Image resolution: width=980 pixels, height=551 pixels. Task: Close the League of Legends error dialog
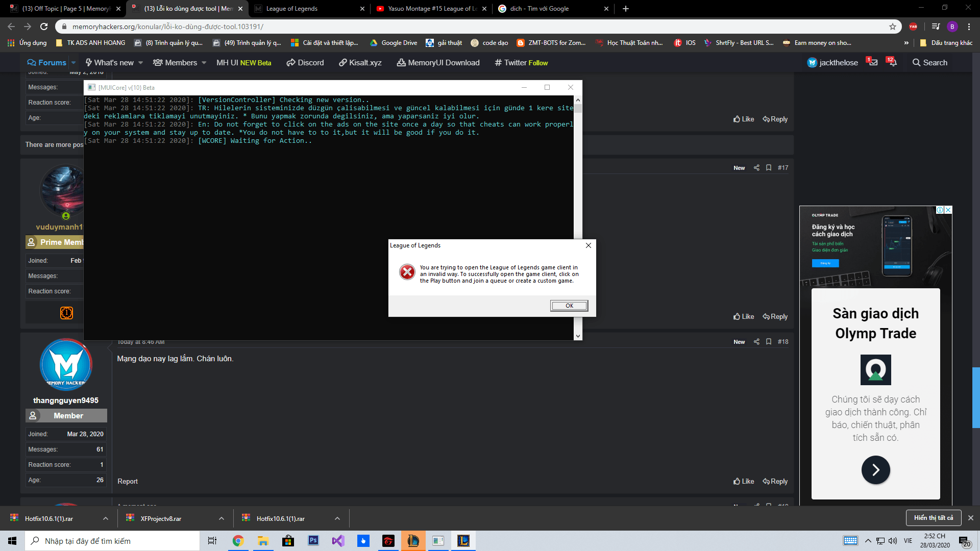589,245
